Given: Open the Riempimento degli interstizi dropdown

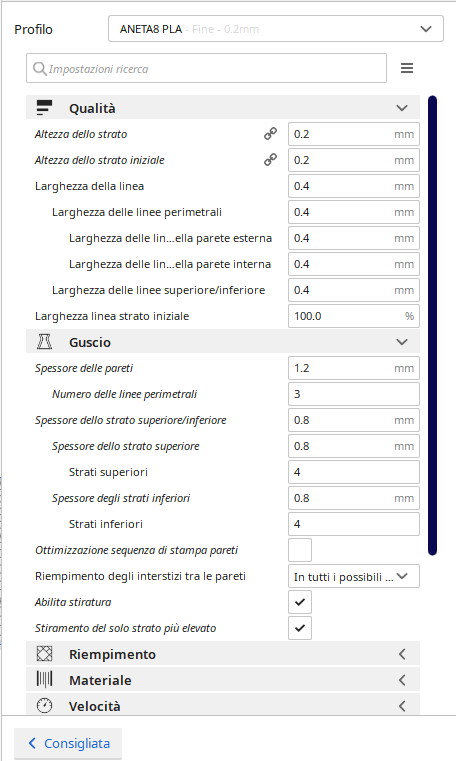Looking at the screenshot, I should coord(354,576).
